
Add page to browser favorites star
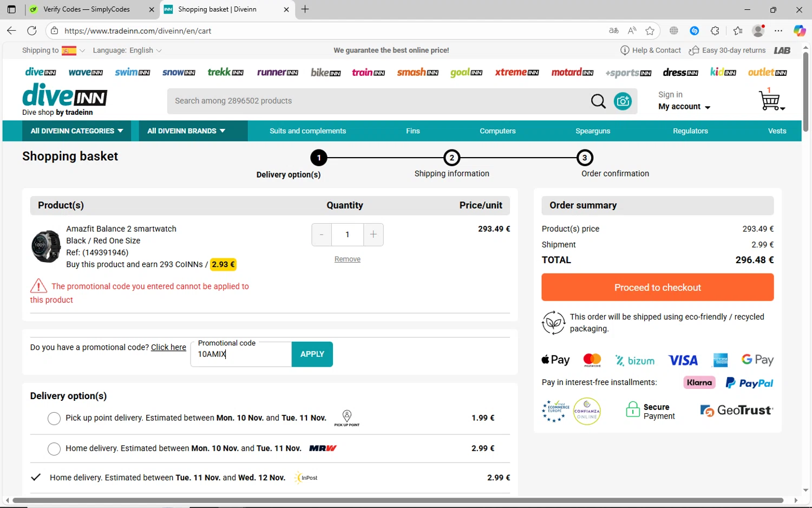click(650, 31)
